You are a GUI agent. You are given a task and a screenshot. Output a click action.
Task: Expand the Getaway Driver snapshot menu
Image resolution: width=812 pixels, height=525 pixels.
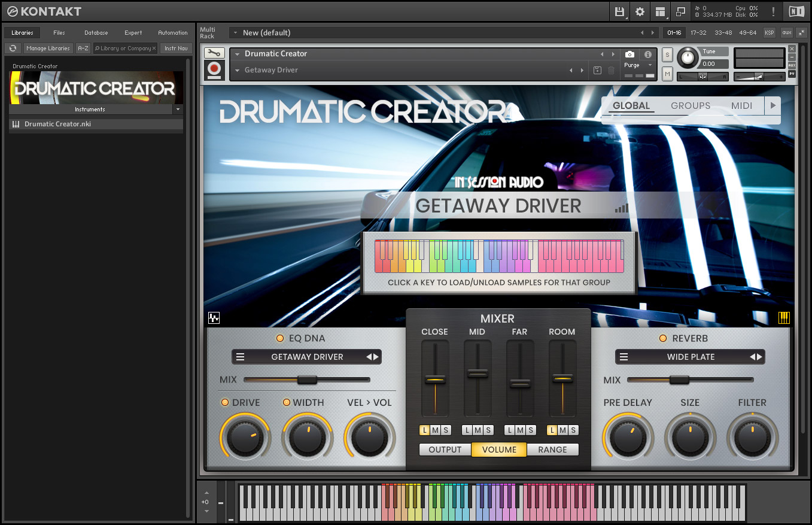pyautogui.click(x=237, y=70)
